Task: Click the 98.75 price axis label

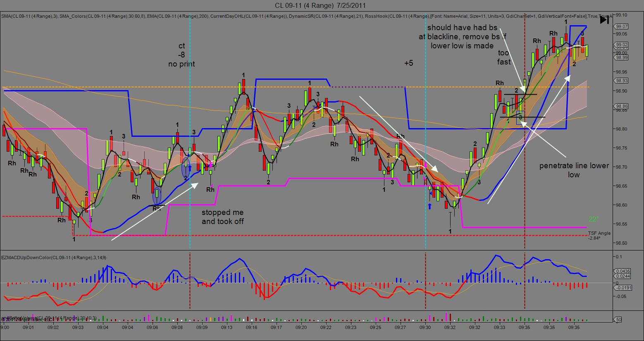Action: [x=622, y=148]
